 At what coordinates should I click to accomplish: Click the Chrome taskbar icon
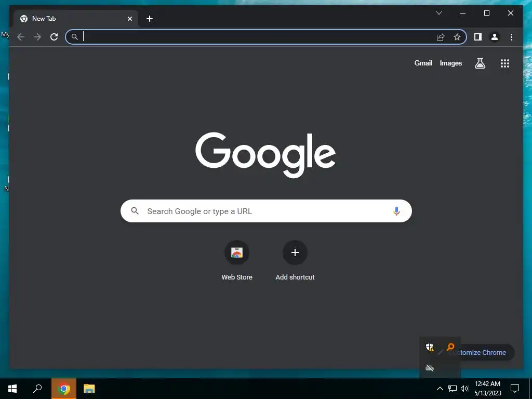[64, 389]
